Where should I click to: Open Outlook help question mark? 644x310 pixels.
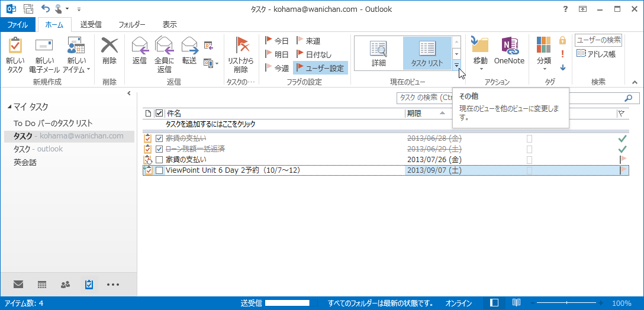pyautogui.click(x=565, y=9)
